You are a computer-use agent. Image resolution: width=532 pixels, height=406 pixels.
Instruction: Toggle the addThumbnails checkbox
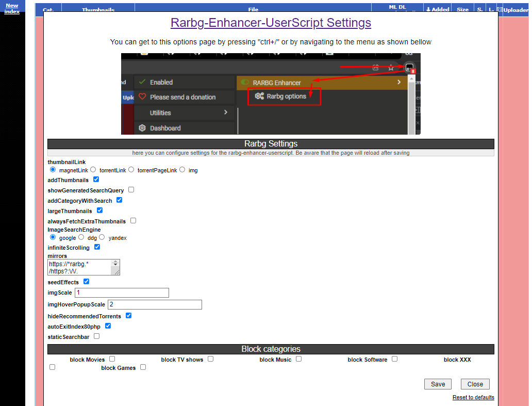click(x=96, y=179)
